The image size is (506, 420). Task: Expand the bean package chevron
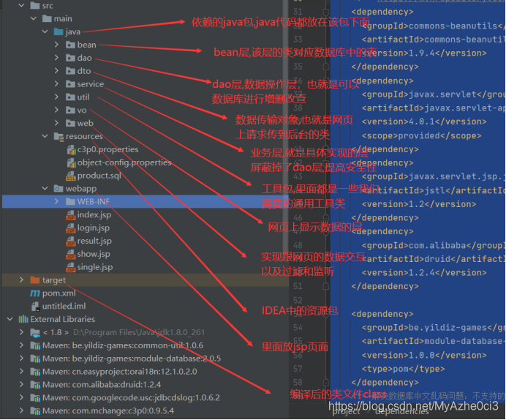56,45
